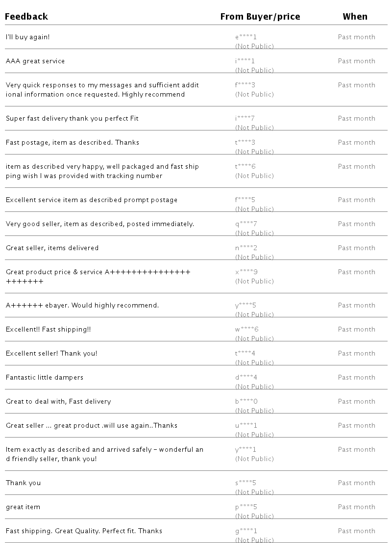This screenshot has height=543, width=392.
Task: Click the From Buyer/price column header
Action: [260, 17]
